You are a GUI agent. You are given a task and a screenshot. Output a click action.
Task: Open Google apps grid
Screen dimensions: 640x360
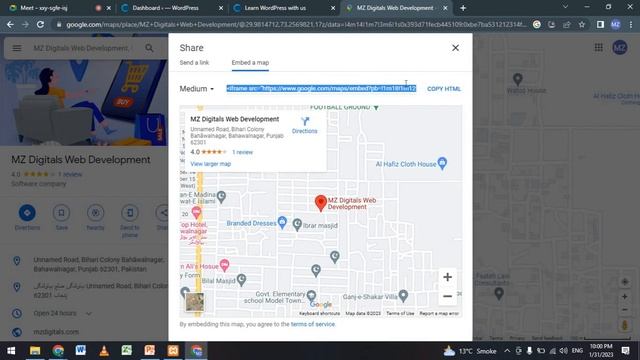coord(598,48)
